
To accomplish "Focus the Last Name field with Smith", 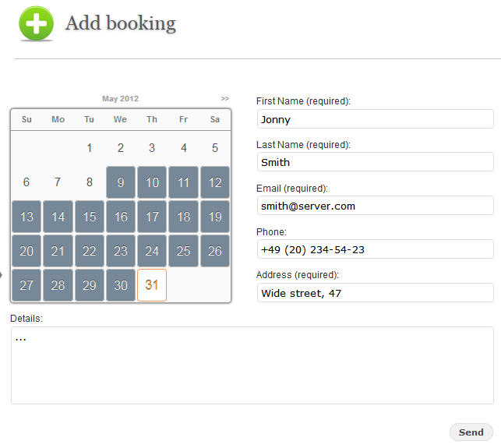I will 376,162.
